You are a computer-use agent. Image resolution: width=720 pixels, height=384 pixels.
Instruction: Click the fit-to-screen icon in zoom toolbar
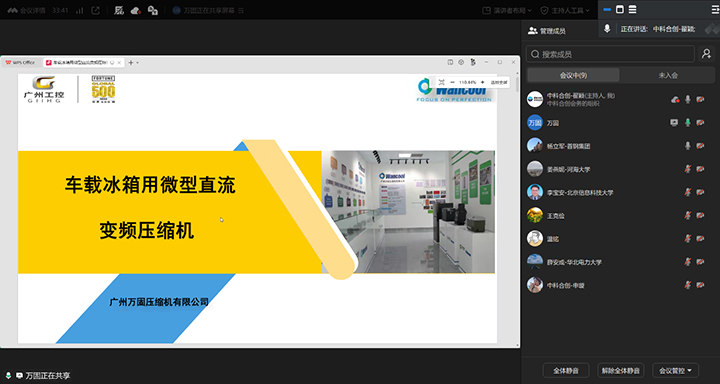coord(441,82)
